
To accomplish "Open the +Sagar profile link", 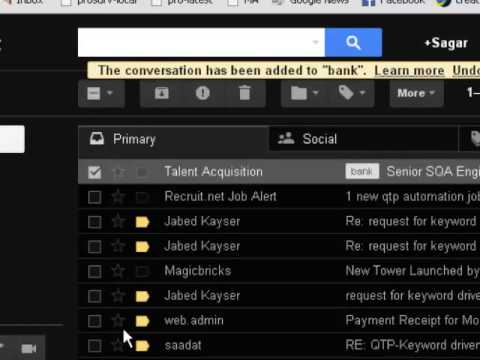I will [446, 43].
